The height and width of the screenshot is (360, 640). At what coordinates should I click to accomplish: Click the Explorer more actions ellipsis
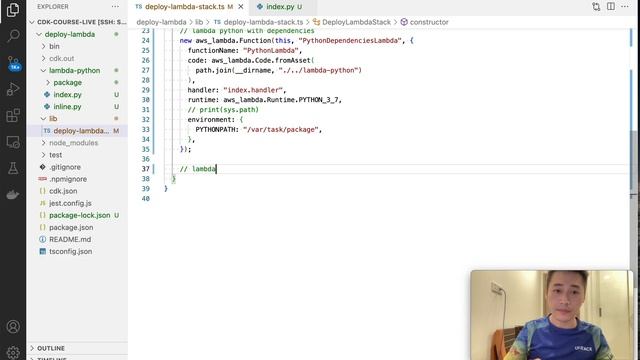click(115, 7)
